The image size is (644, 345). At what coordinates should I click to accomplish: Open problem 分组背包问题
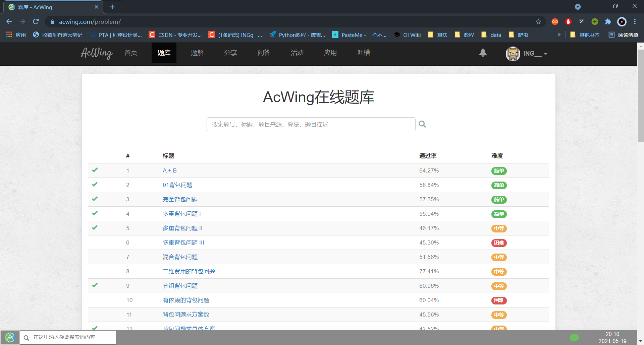(180, 286)
